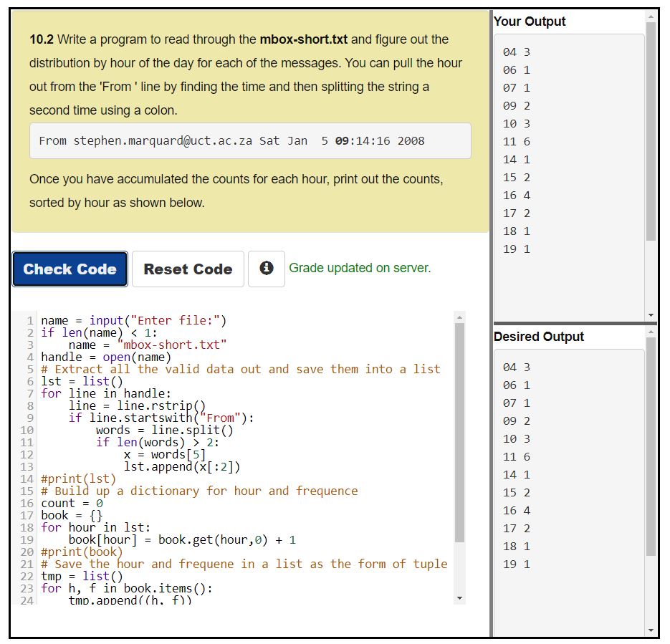Screen dimensions: 670x644
Task: Click the comment 'Extract all the valid data'
Action: point(241,369)
